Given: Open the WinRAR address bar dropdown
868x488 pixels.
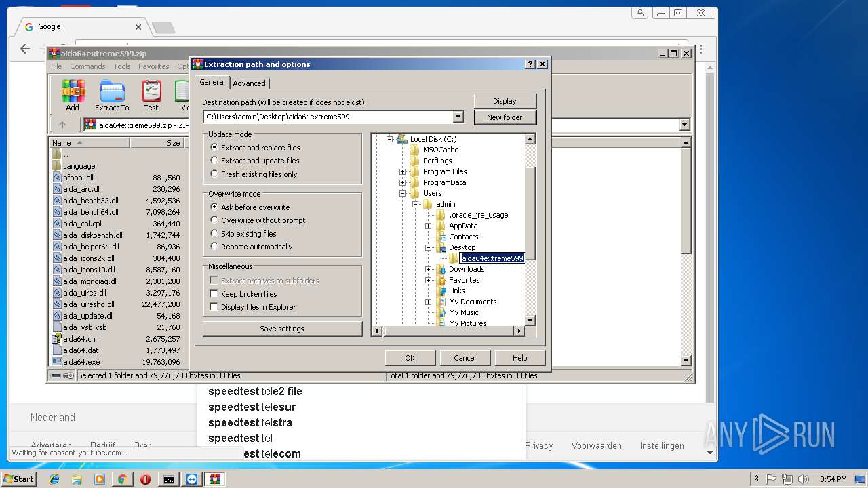Looking at the screenshot, I should (684, 125).
